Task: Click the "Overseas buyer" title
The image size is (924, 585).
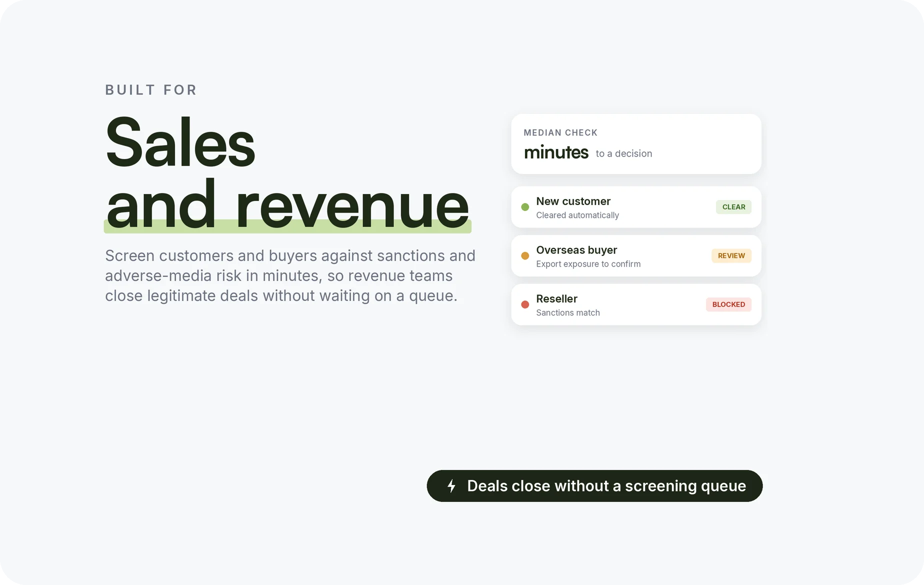Action: 576,250
